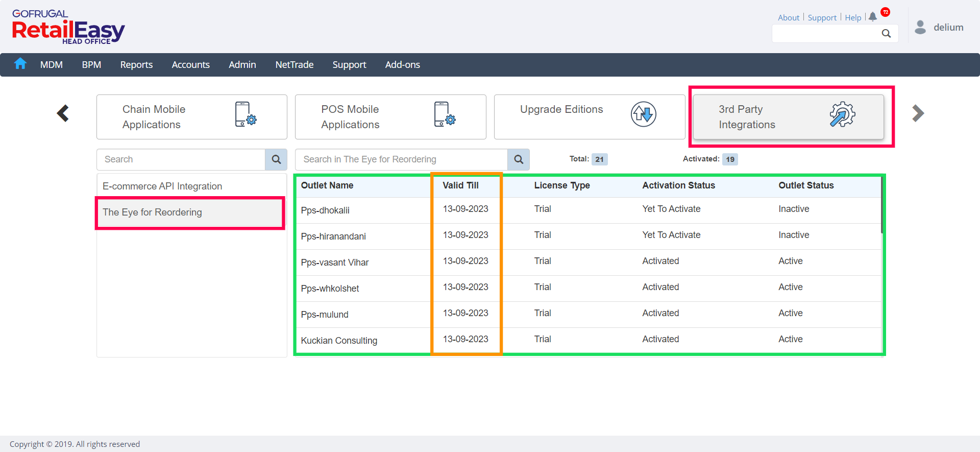Screen dimensions: 980x452
Task: Focus the Search in The Eye for Reordering field
Action: [x=401, y=159]
